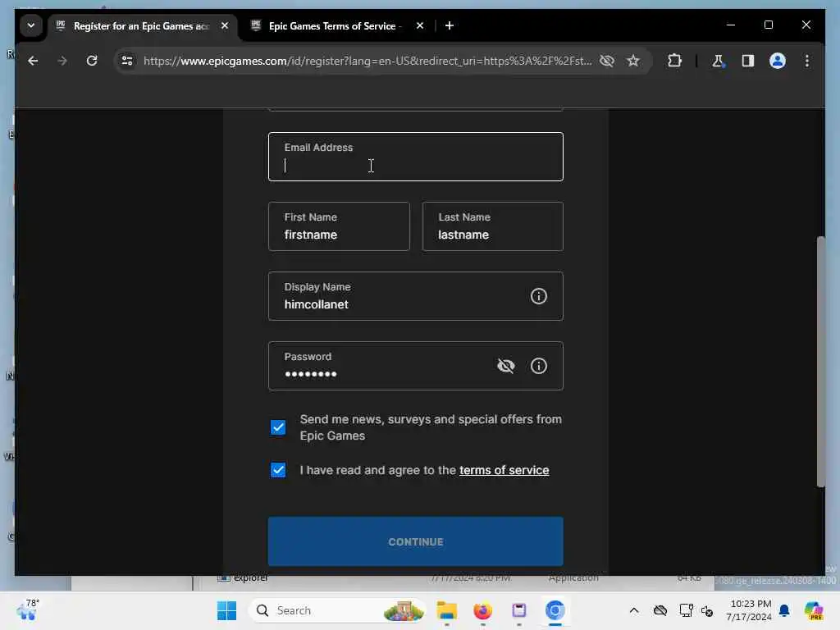Click the CONTINUE button
The height and width of the screenshot is (630, 840).
416,541
